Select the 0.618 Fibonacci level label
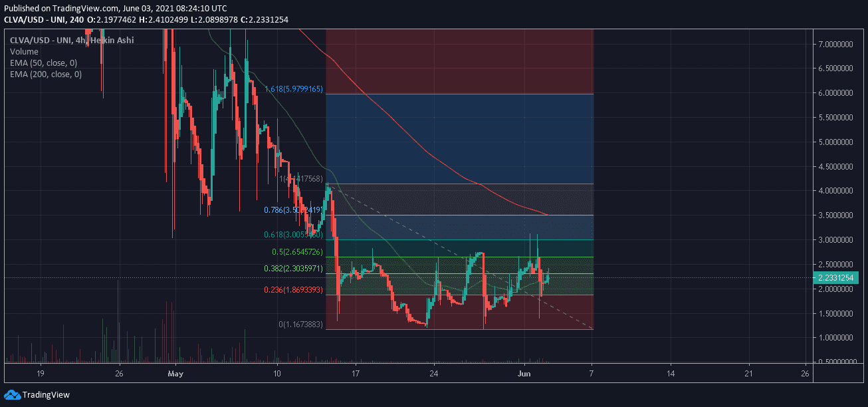Screen dimensions: 868x407 (x=293, y=235)
